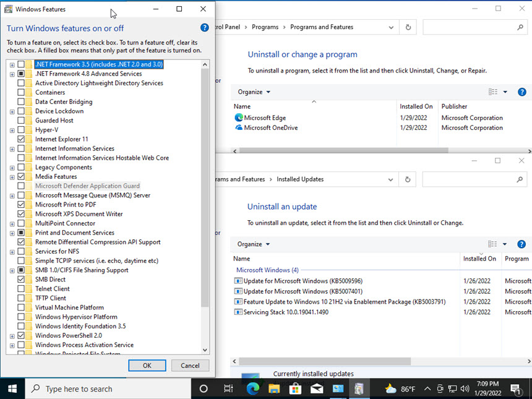Click the refresh button in Programs and Features window

point(408,27)
